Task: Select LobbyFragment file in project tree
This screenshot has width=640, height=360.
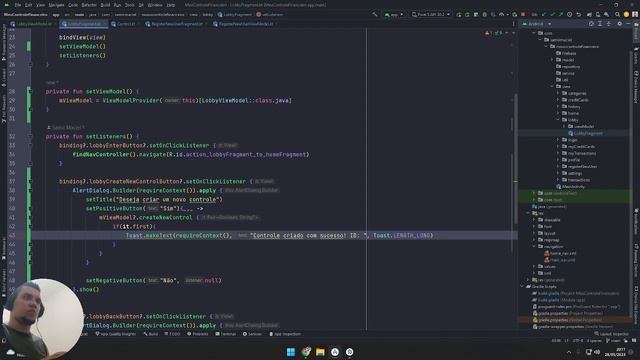Action: click(x=586, y=133)
